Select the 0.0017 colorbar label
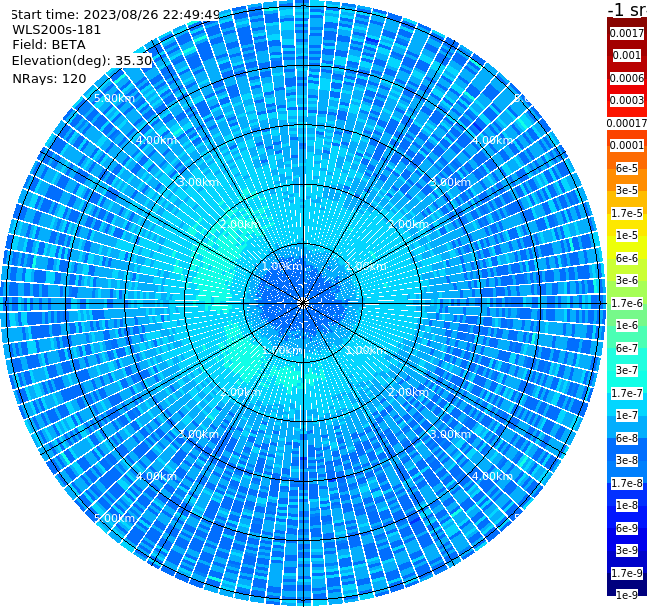This screenshot has height=607, width=647. click(627, 33)
